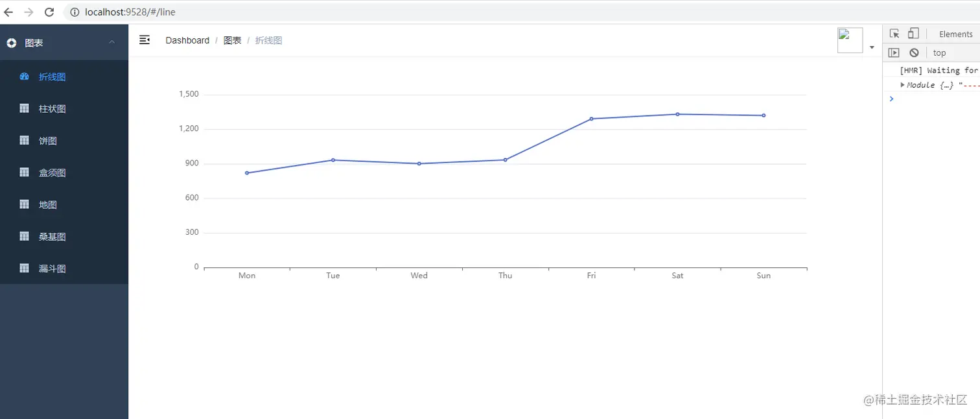Toggle the DevTools device toolbar icon
The height and width of the screenshot is (419, 980).
(x=913, y=34)
